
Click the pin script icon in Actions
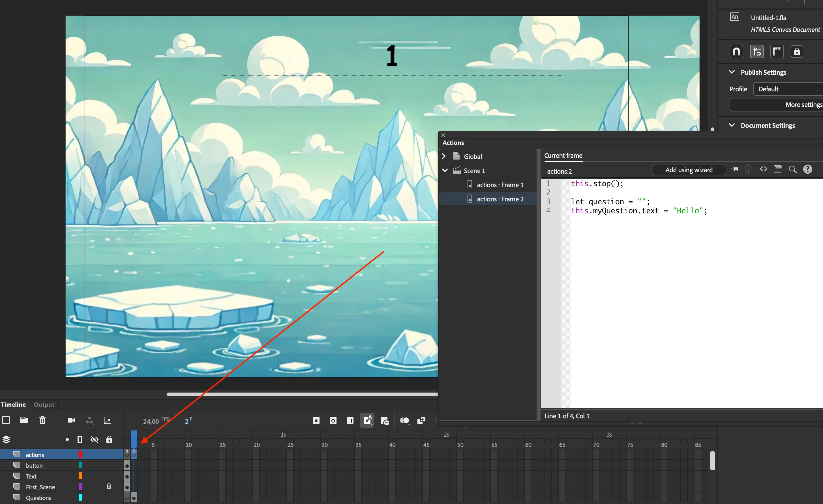[734, 169]
